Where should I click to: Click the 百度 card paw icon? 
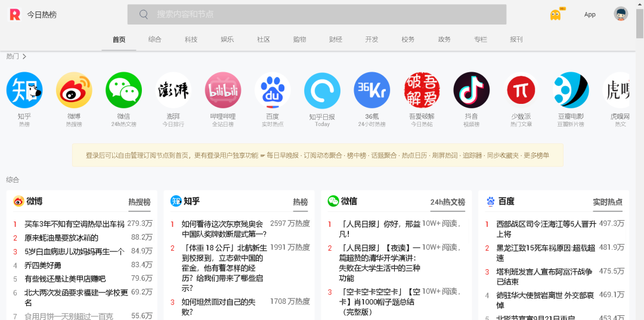coord(491,201)
